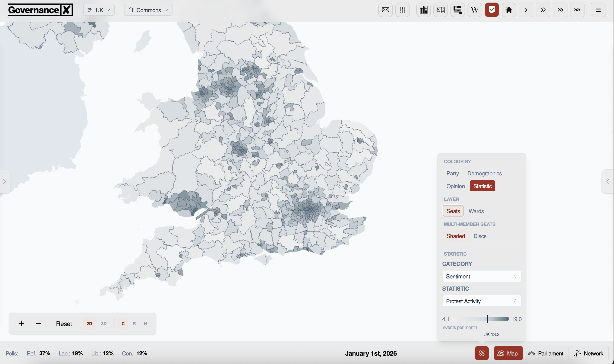
Task: Colour map by Statistic
Action: click(x=482, y=186)
